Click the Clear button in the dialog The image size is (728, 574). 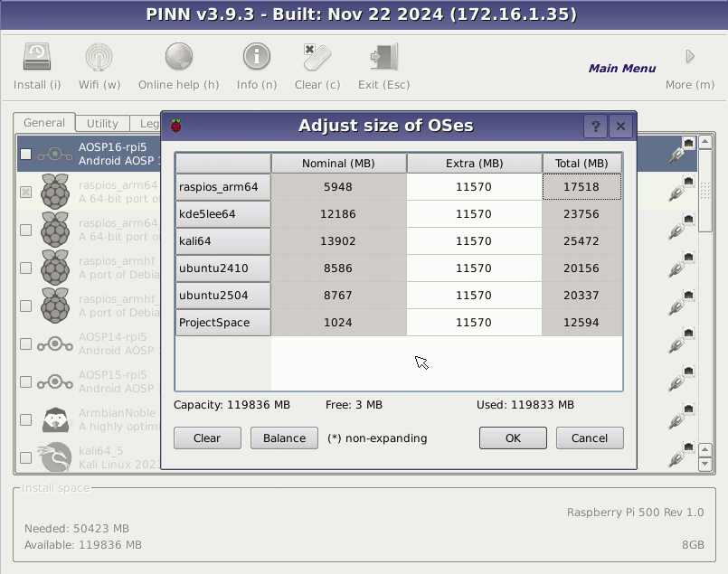[x=207, y=438]
